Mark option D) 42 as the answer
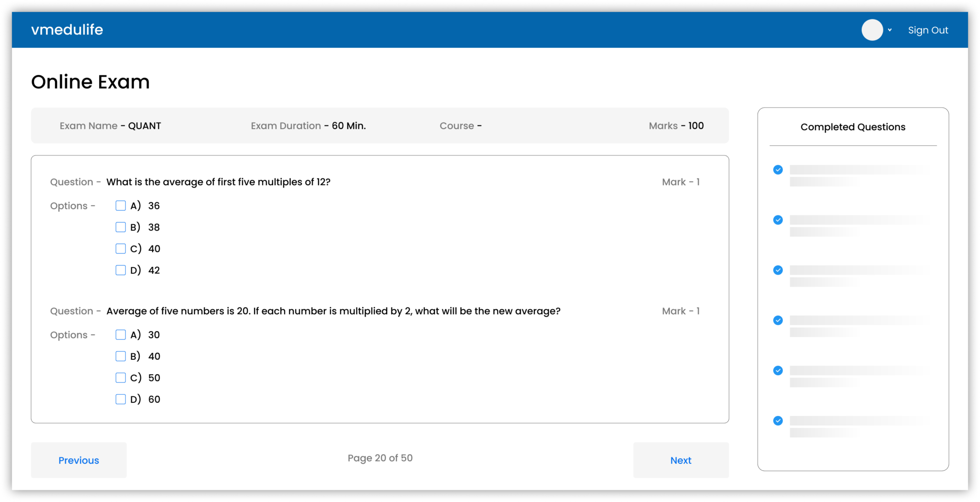 [121, 270]
